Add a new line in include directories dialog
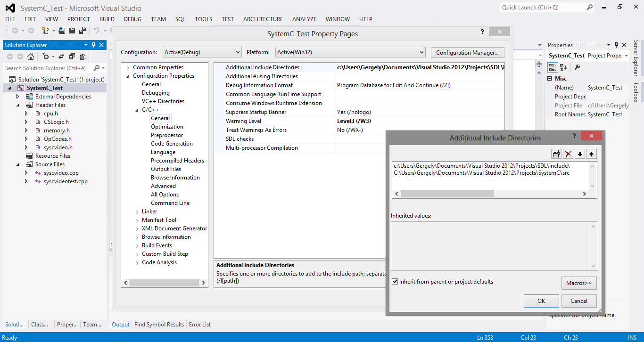644x342 pixels. point(556,154)
